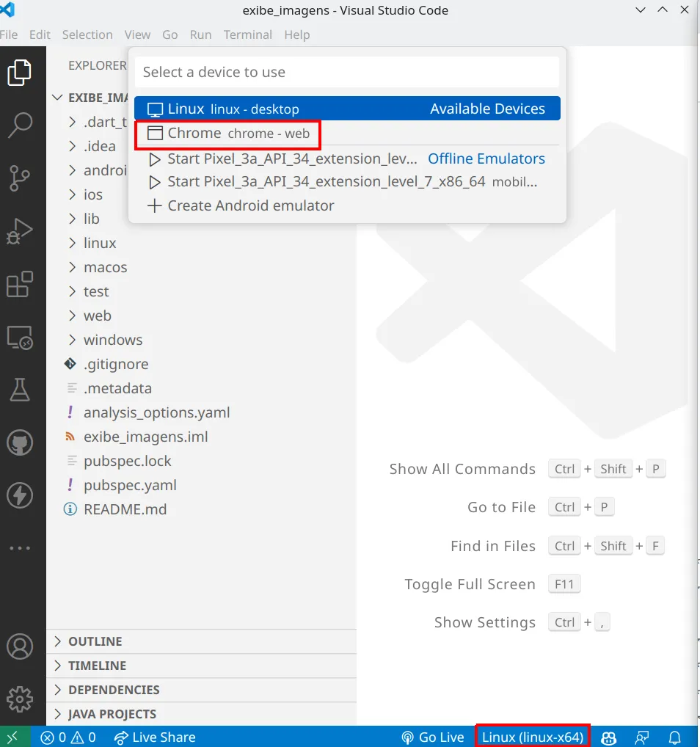The height and width of the screenshot is (747, 700).
Task: Click Linux (linux-x64) device selector in status bar
Action: (532, 737)
